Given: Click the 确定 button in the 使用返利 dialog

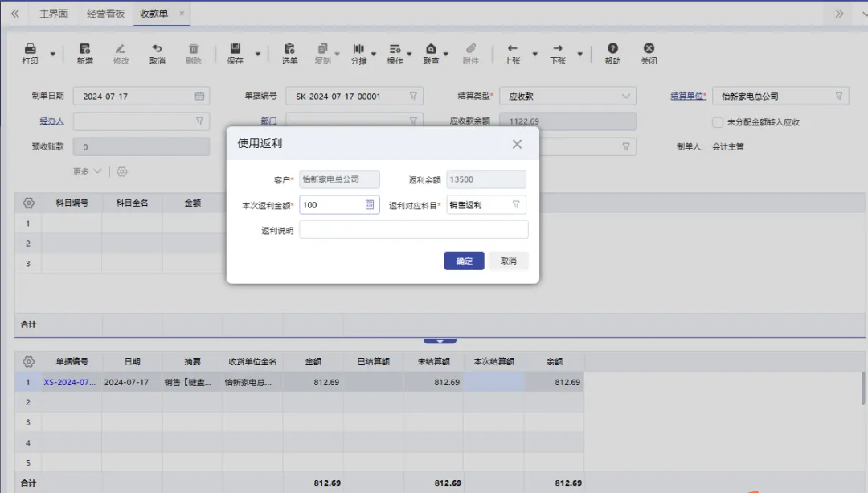Looking at the screenshot, I should coord(464,261).
